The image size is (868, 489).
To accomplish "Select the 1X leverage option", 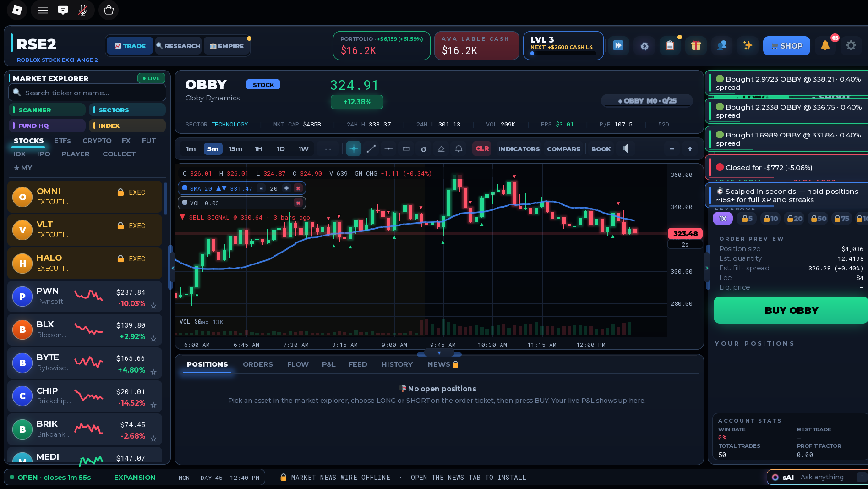I will 723,219.
